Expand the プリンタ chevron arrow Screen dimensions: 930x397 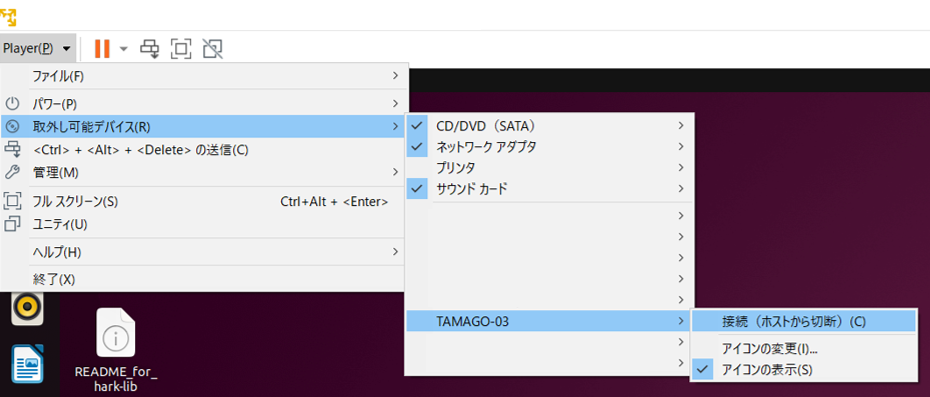pos(681,168)
